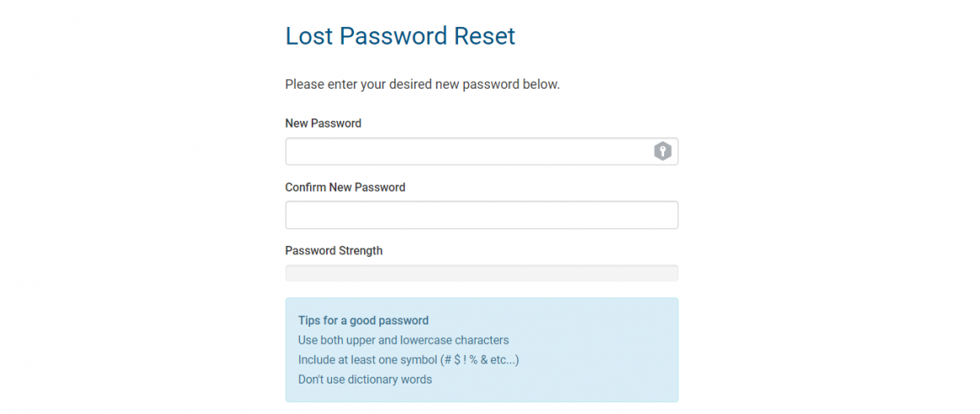Click the Password Strength meter bar
The width and height of the screenshot is (980, 414).
coord(482,273)
